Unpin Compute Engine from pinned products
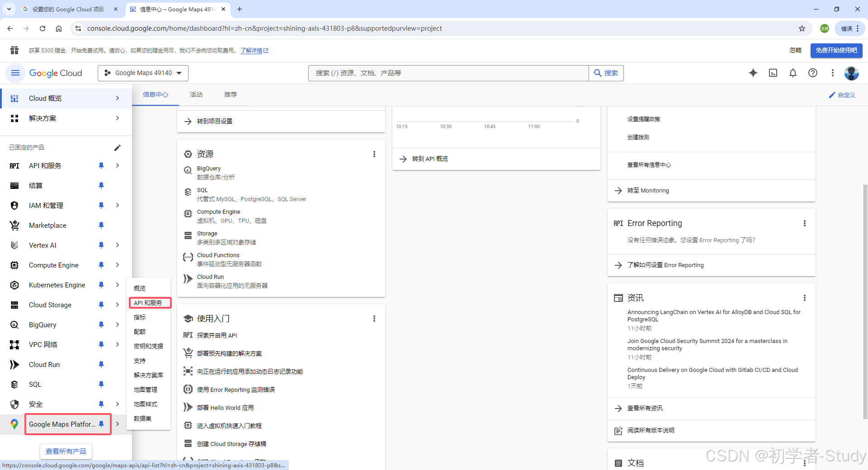Viewport: 868px width, 470px height. point(101,265)
